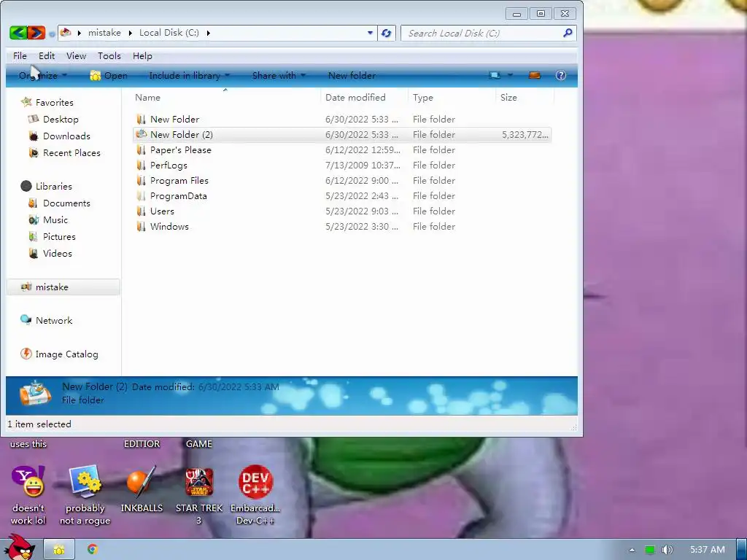This screenshot has width=747, height=560.
Task: Click mistake in the address breadcrumb
Action: 104,33
